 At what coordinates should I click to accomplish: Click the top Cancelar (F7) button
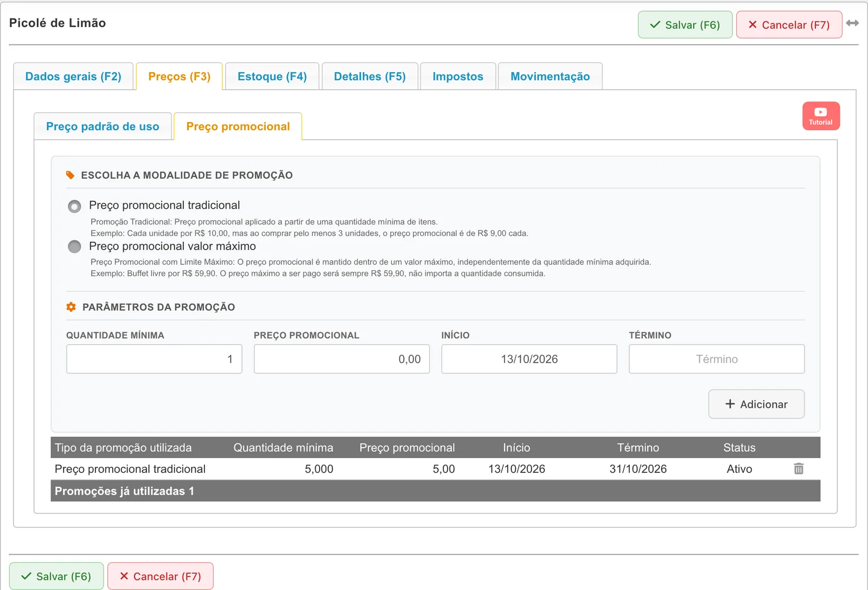click(x=789, y=25)
